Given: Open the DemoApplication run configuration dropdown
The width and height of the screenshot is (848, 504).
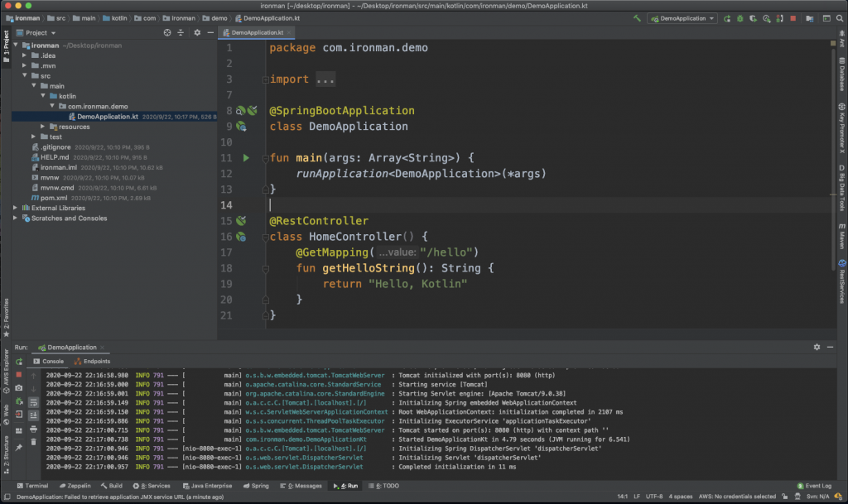Looking at the screenshot, I should click(x=682, y=18).
